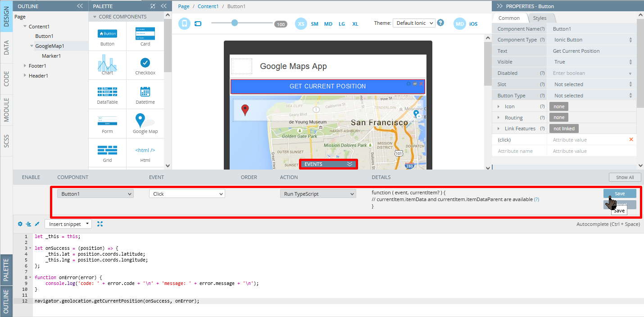The image size is (644, 317).
Task: Select Marker1 in the outline tree
Action: coord(51,56)
